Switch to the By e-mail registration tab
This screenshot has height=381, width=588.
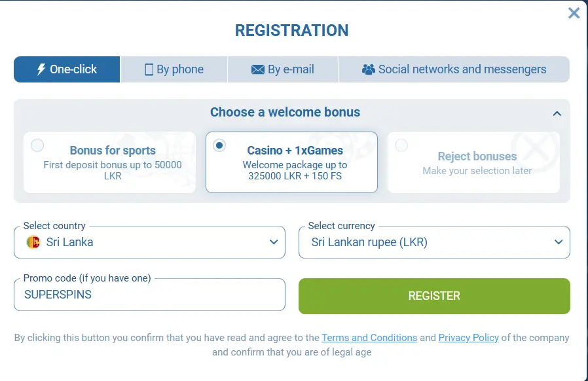pos(283,69)
